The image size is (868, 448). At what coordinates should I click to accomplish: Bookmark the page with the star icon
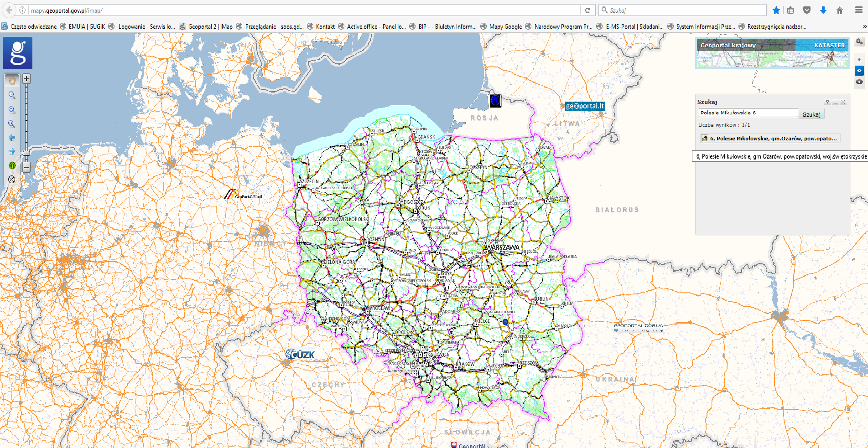pyautogui.click(x=776, y=10)
